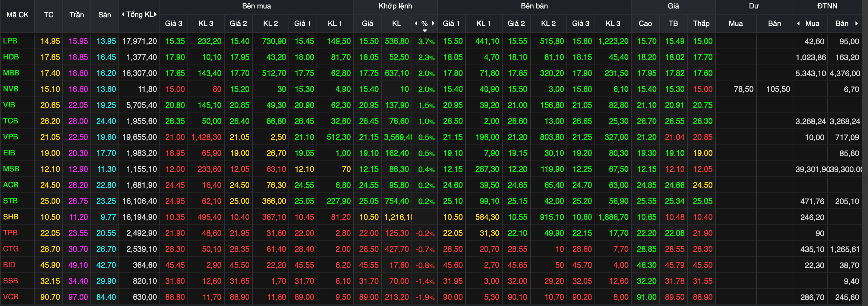This screenshot has height=306, width=868.
Task: Open the HDB stock symbol
Action: [x=11, y=57]
